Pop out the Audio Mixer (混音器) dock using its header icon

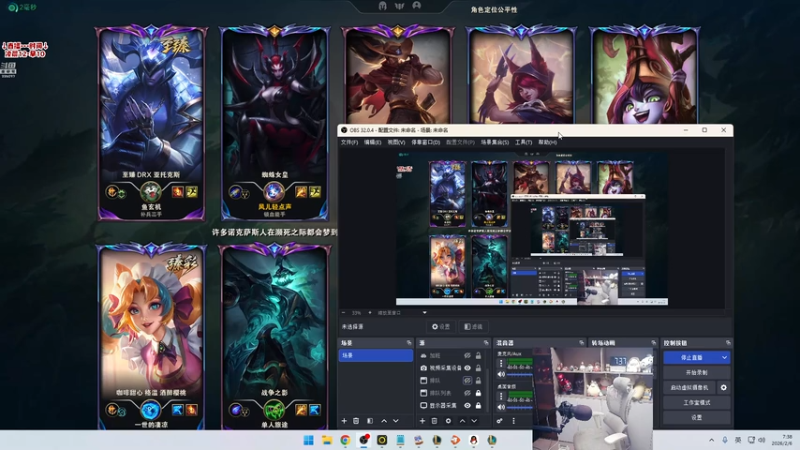[x=581, y=343]
